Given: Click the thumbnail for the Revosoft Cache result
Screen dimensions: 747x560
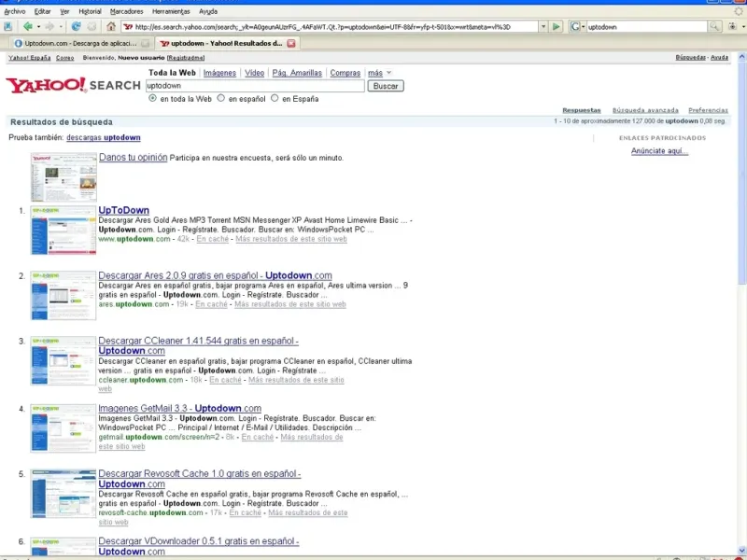Looking at the screenshot, I should (x=63, y=494).
